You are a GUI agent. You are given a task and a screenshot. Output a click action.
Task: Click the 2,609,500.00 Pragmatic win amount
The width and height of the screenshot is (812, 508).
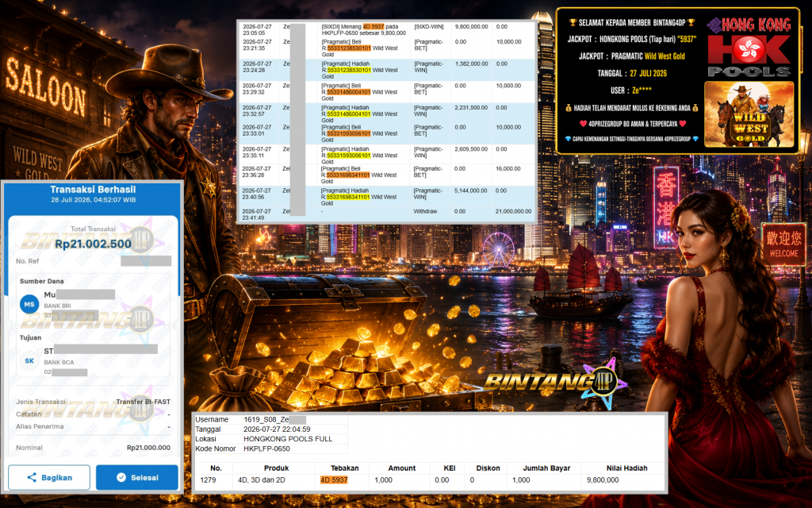(471, 148)
